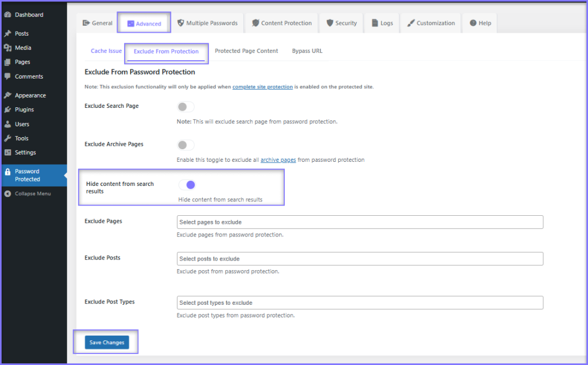Open Media via its sidebar icon
The height and width of the screenshot is (365, 588).
7,48
